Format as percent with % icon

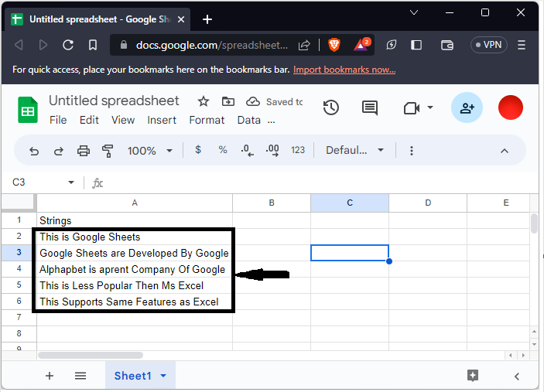[223, 150]
